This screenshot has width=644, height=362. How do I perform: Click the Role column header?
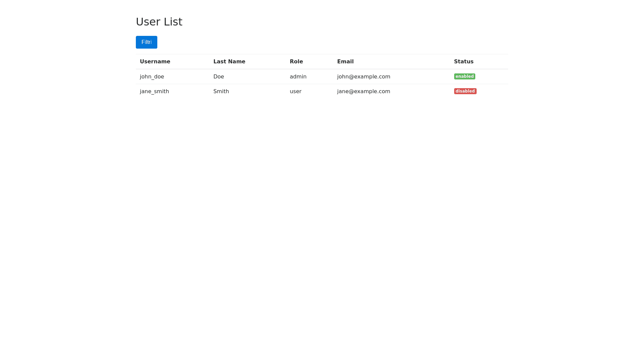click(x=296, y=62)
